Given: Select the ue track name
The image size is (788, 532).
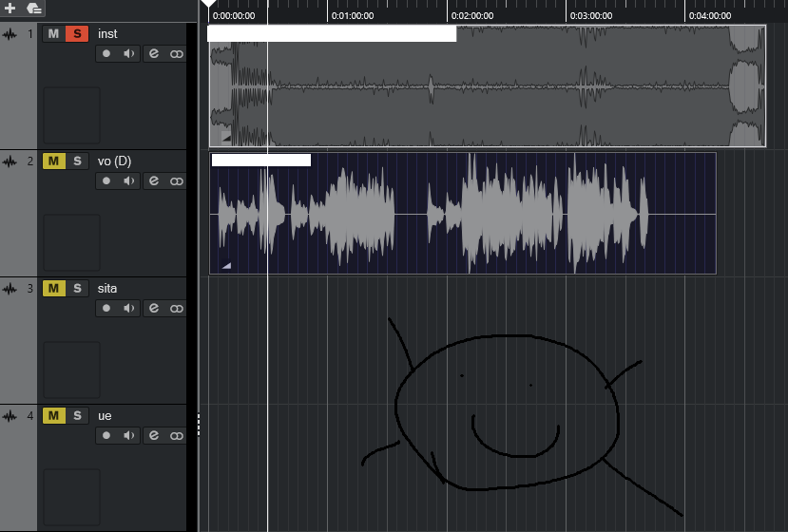Looking at the screenshot, I should click(x=105, y=416).
